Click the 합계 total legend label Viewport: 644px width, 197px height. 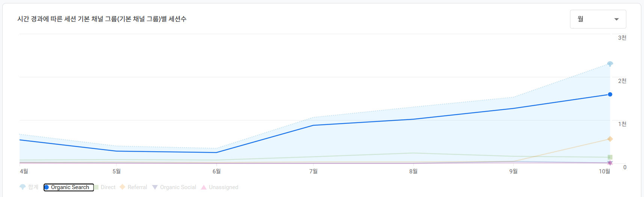[33, 187]
